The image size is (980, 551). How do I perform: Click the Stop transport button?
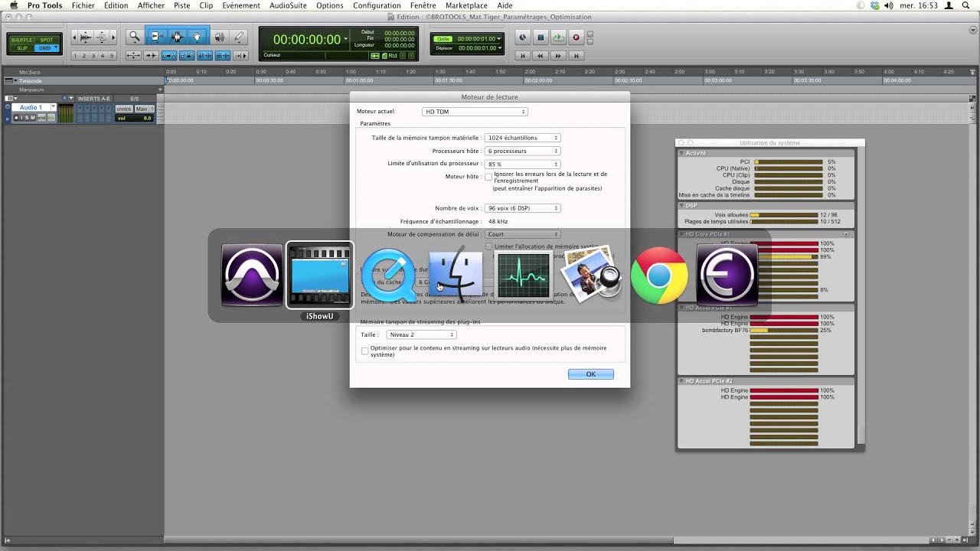(541, 37)
